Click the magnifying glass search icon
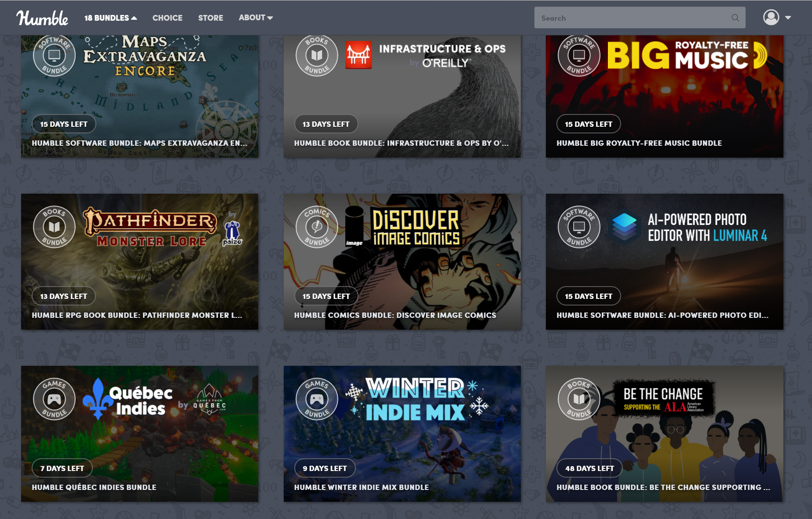Image resolution: width=812 pixels, height=519 pixels. coord(735,18)
